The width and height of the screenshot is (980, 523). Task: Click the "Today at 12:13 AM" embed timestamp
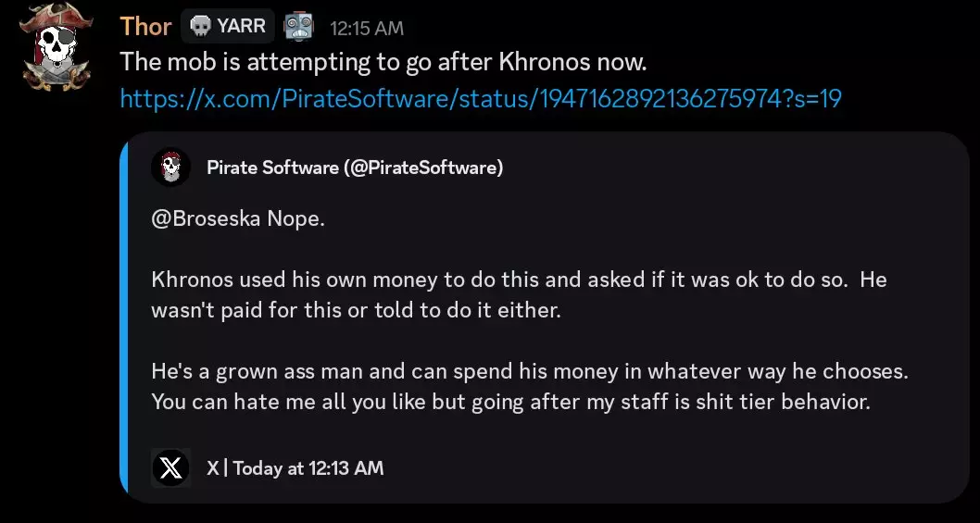[308, 468]
